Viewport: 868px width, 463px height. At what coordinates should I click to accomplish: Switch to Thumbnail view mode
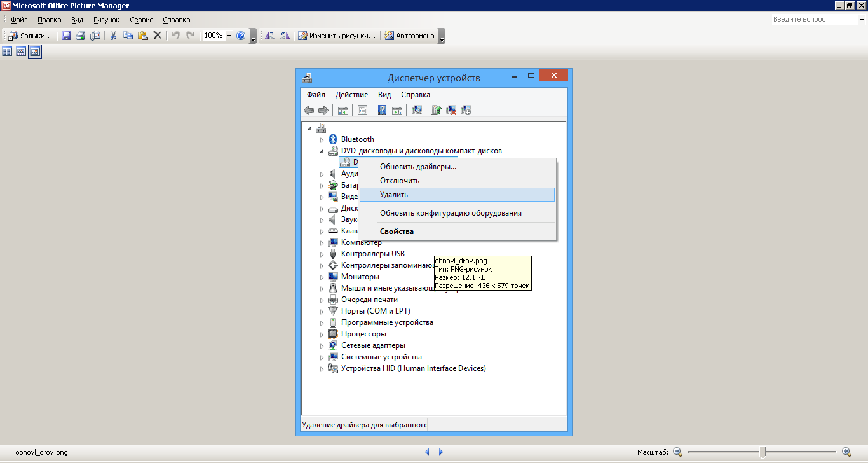(x=8, y=52)
